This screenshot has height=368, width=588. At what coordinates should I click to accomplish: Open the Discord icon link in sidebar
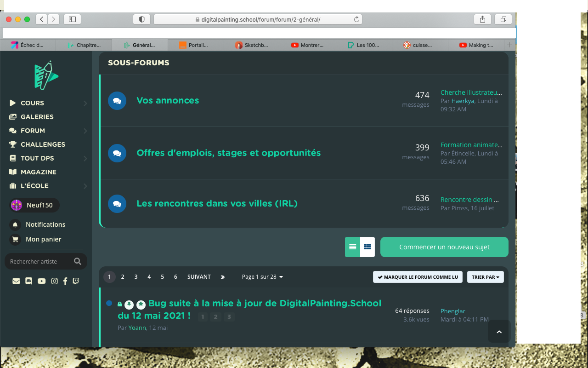pos(28,281)
